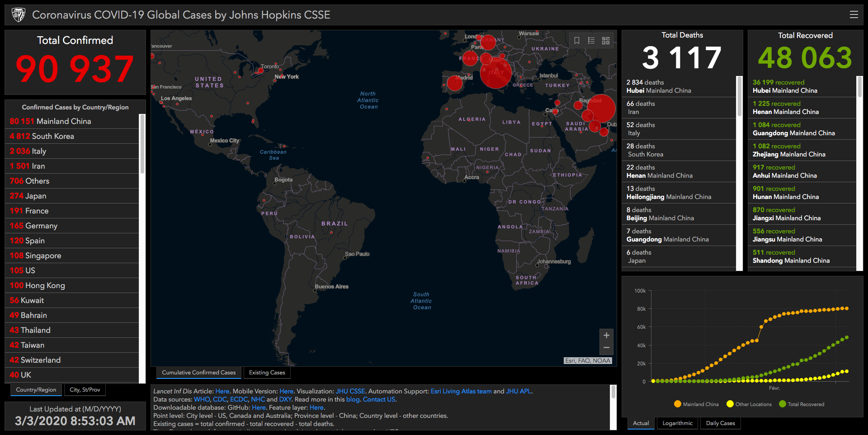The width and height of the screenshot is (868, 435).
Task: Click the Total Recovered list scrollbar
Action: pos(860,86)
